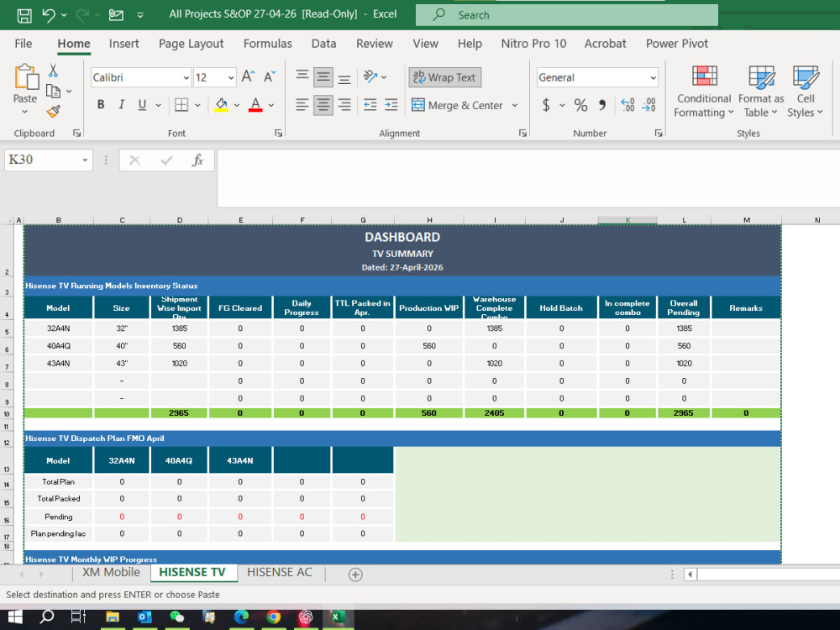
Task: Open the File menu
Action: point(23,44)
